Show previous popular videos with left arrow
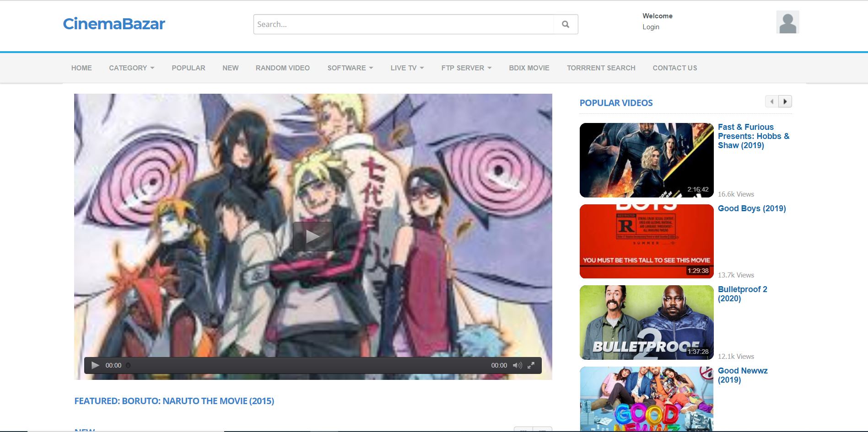 [x=771, y=101]
